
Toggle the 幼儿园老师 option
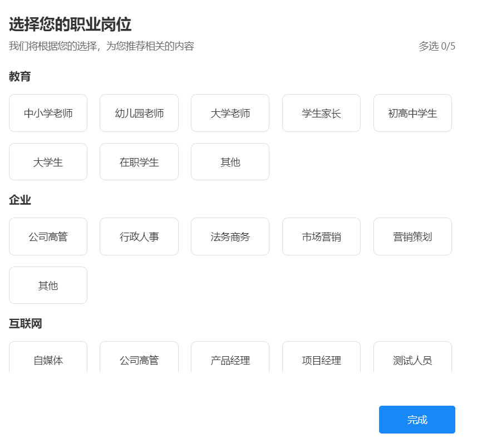pos(139,113)
